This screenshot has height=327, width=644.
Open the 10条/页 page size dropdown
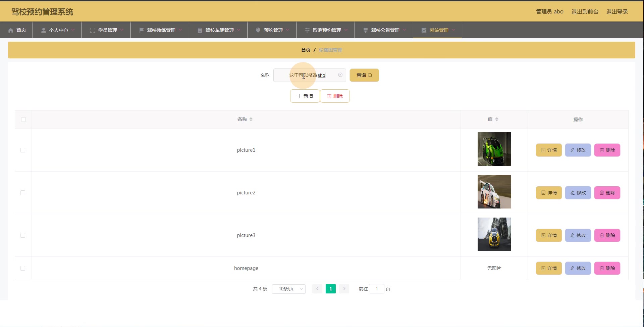pyautogui.click(x=289, y=289)
